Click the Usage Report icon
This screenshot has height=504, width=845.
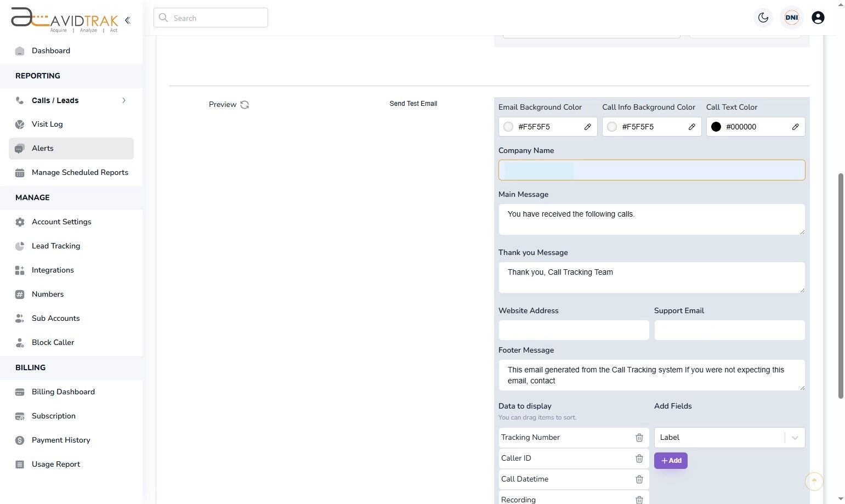tap(20, 465)
